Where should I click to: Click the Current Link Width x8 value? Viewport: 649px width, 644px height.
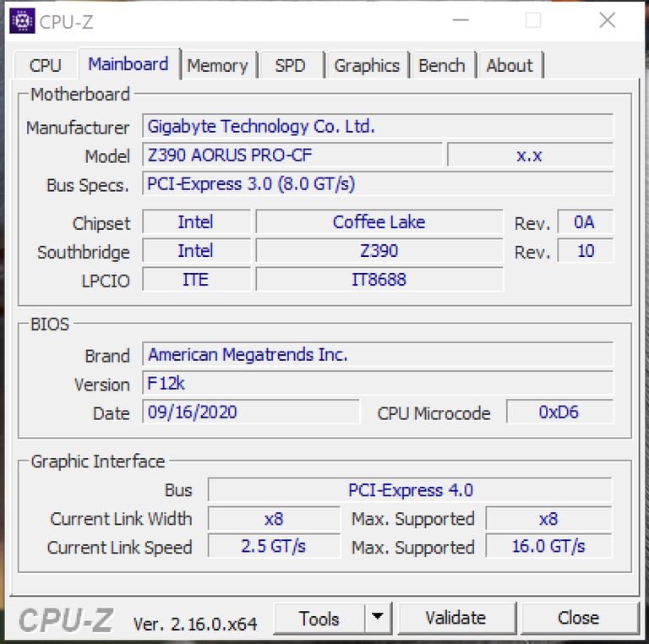click(x=274, y=518)
